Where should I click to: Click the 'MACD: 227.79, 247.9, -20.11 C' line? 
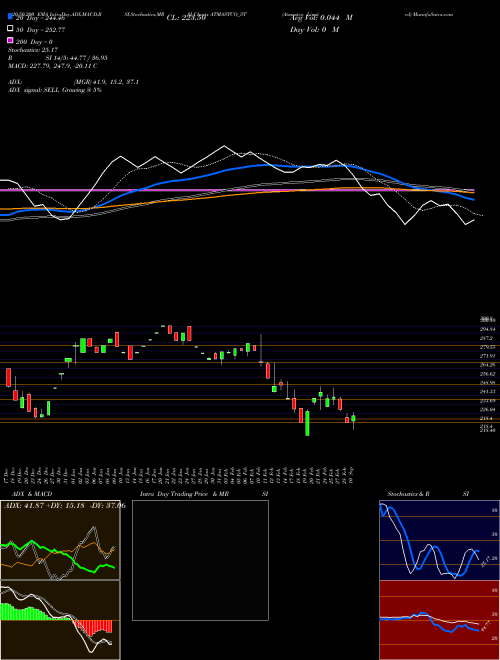[x=53, y=66]
